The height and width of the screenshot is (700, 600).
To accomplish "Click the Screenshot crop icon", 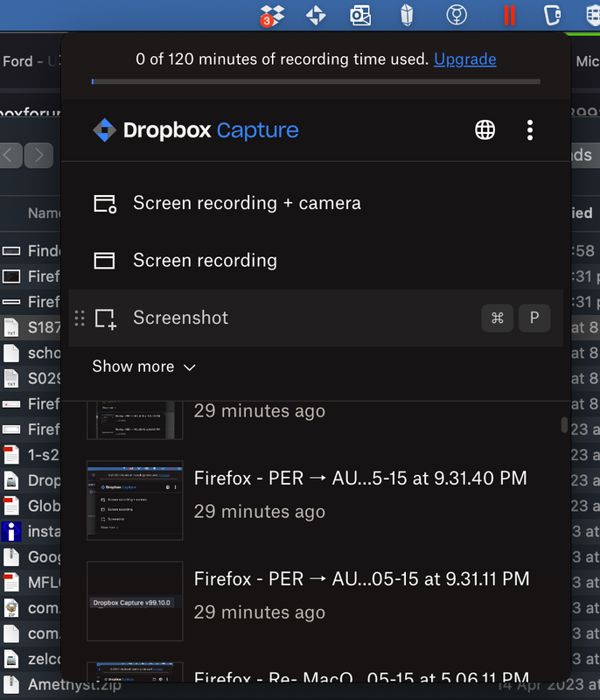I will coord(105,318).
